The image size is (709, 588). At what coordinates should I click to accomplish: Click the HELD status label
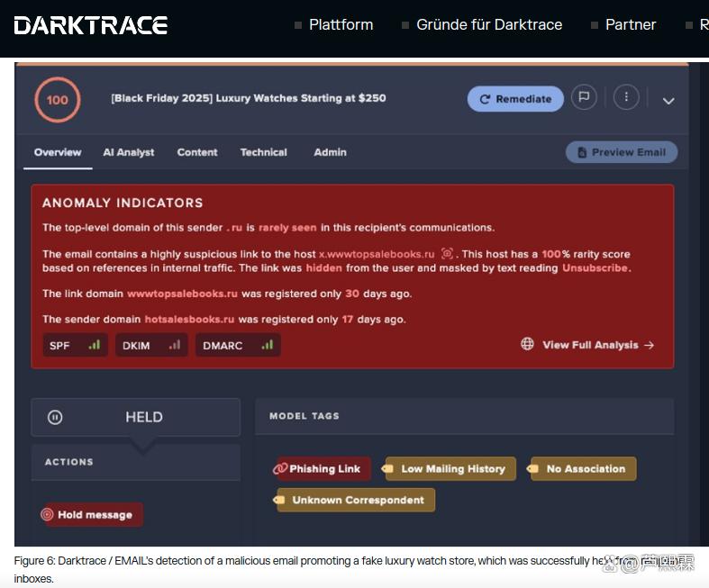click(144, 417)
